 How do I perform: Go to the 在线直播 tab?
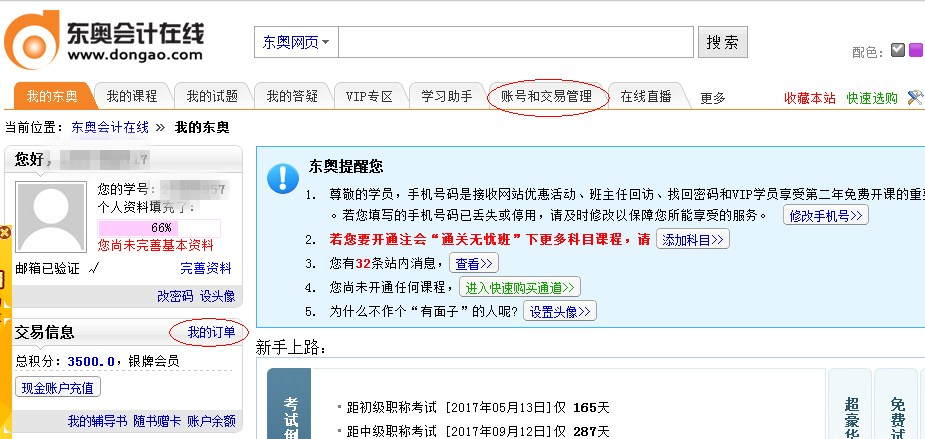pos(645,97)
